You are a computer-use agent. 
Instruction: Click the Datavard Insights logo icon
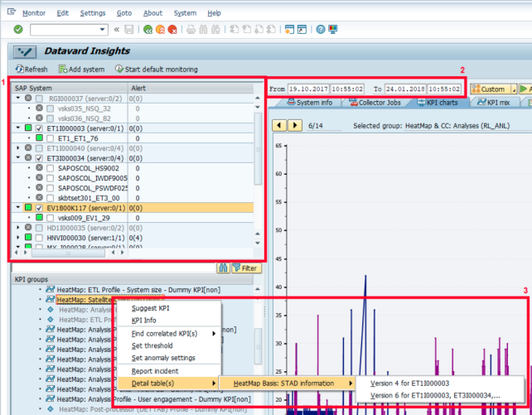(x=25, y=51)
